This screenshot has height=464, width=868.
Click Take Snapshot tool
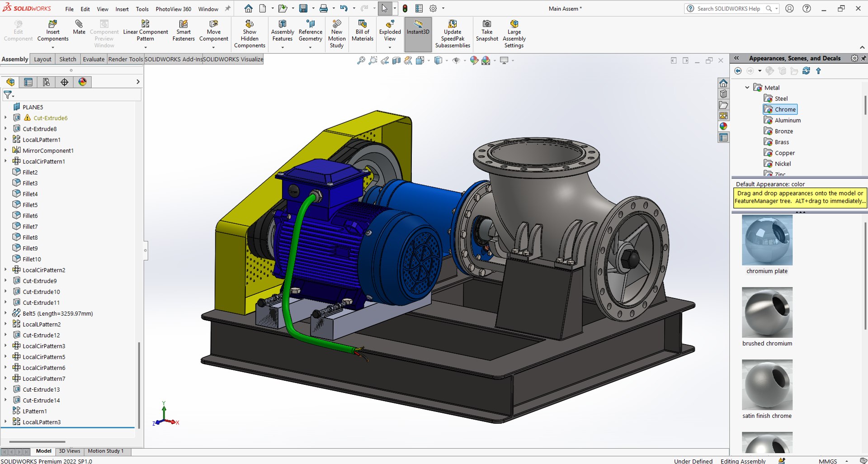[x=487, y=31]
